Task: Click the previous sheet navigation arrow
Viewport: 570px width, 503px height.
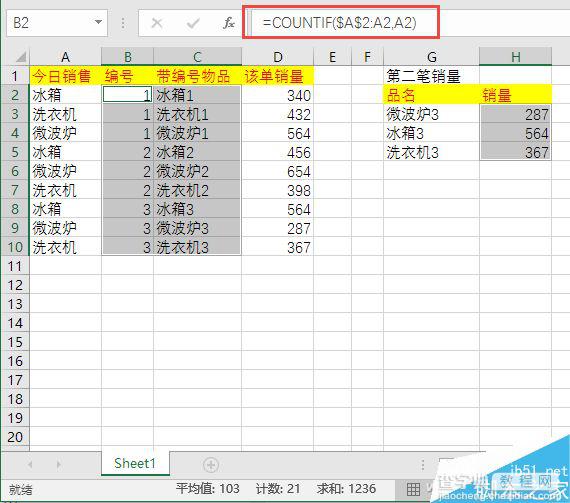Action: click(30, 464)
